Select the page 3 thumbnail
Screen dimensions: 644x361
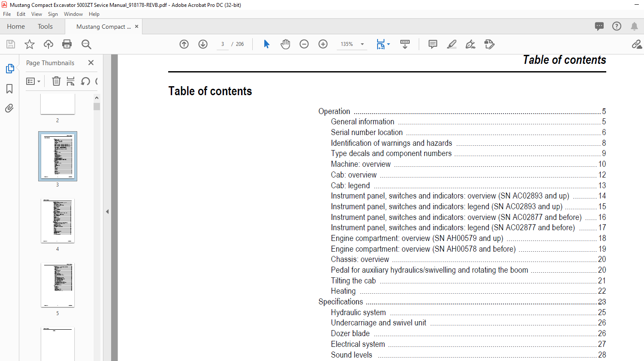click(57, 156)
